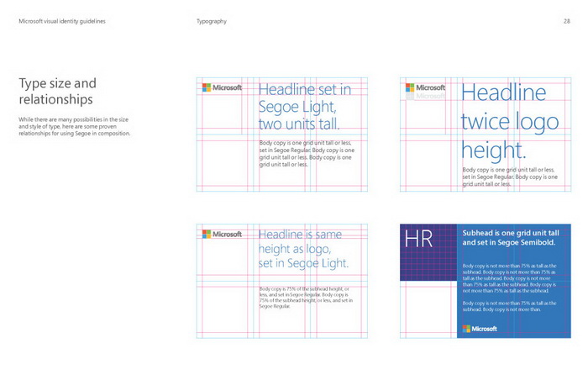Select the 'Type size and relationships' heading
The height and width of the screenshot is (380, 588).
57,91
